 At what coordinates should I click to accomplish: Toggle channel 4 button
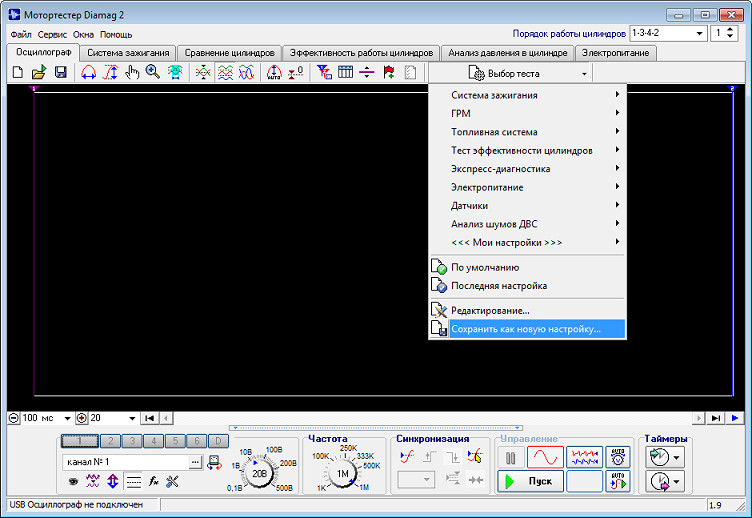coord(153,441)
